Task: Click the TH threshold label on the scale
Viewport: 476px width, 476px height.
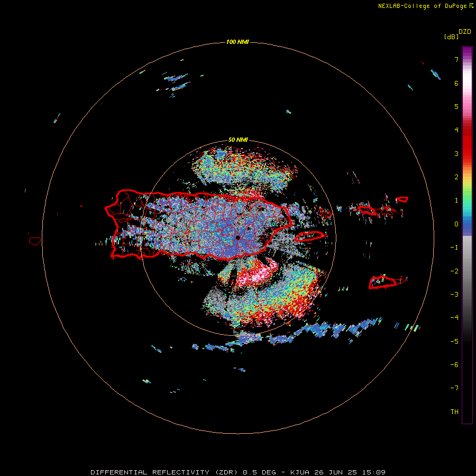Action: click(454, 412)
